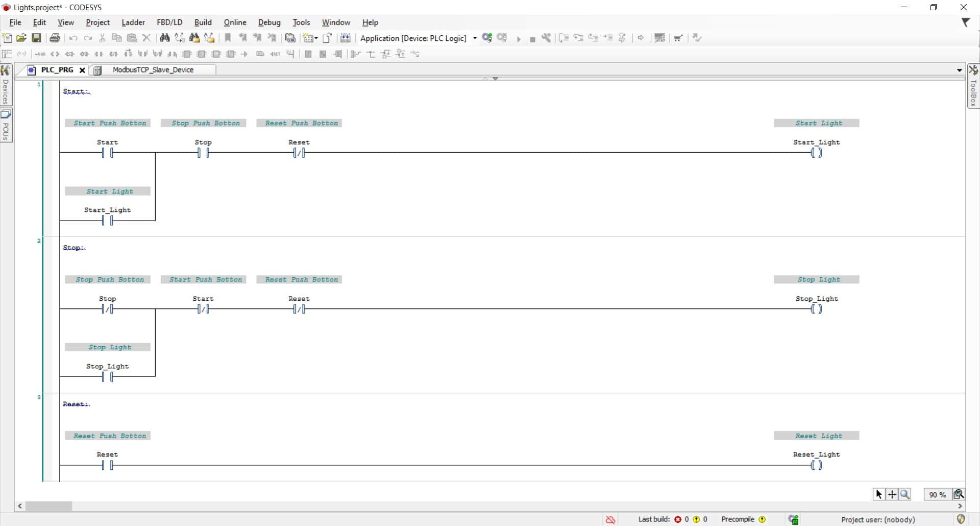
Task: Switch to ModbusTCP_Slave_Device tab
Action: (x=153, y=70)
